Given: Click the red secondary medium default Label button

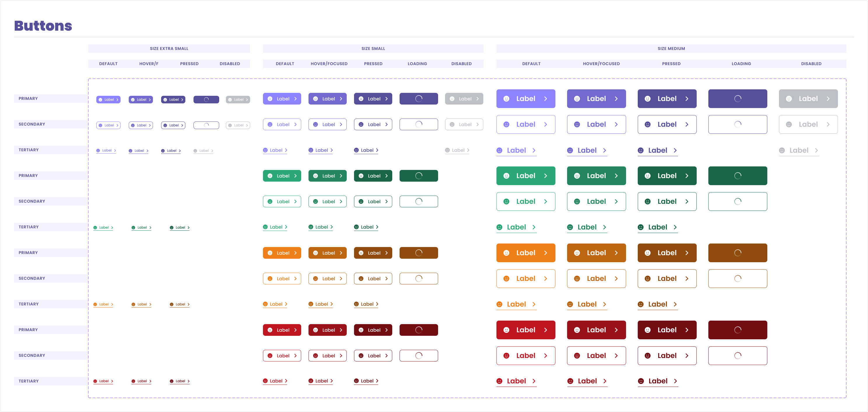Looking at the screenshot, I should click(x=526, y=356).
